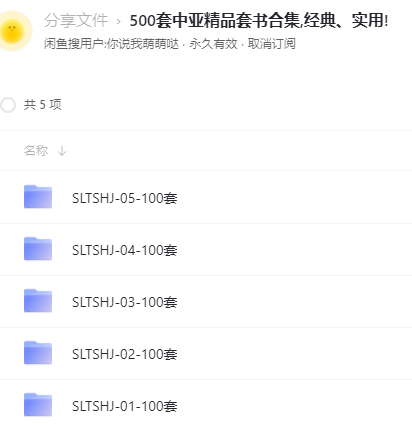Image resolution: width=412 pixels, height=427 pixels.
Task: Open sharer profile 闲鱼搜用户:你说我萌萌哒
Action: [111, 44]
